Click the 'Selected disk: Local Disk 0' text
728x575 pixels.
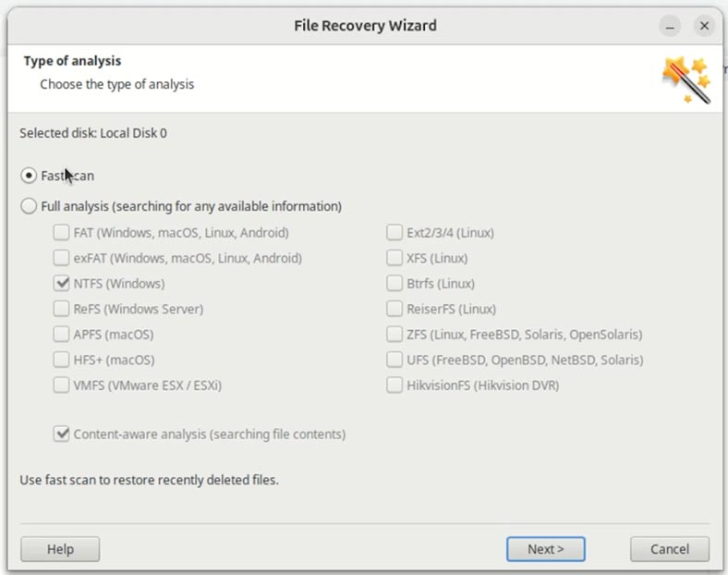(93, 133)
